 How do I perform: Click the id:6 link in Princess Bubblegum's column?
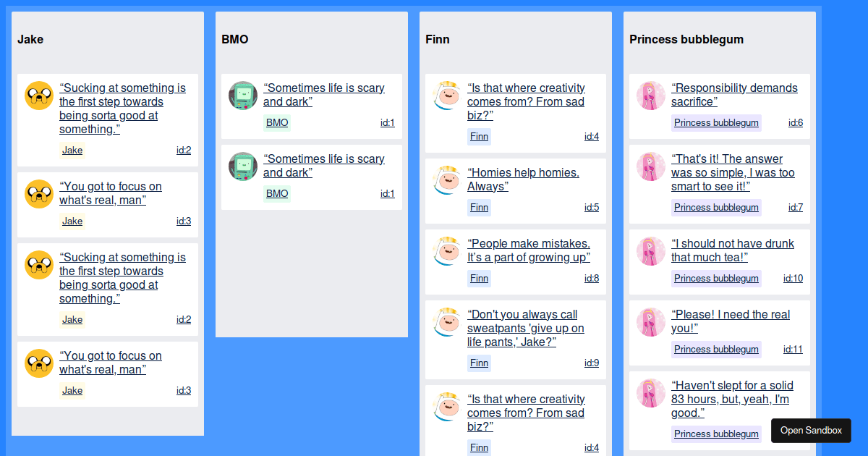796,122
